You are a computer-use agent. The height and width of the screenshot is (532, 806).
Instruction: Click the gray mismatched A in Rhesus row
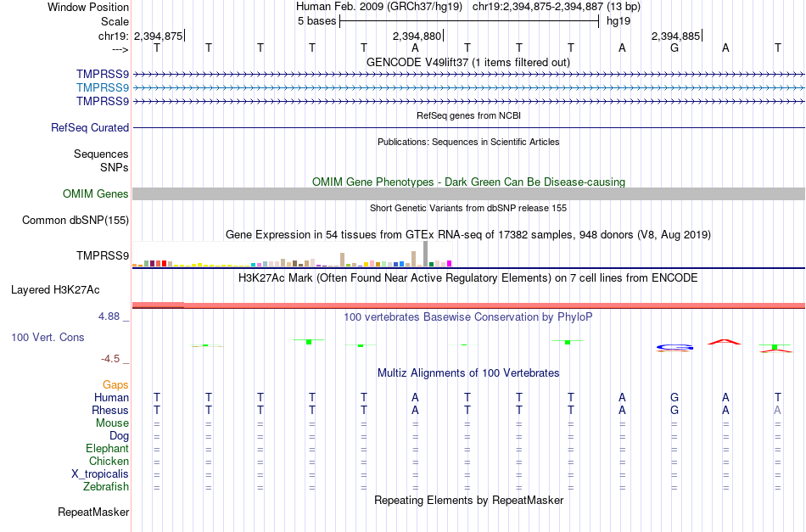pos(778,410)
